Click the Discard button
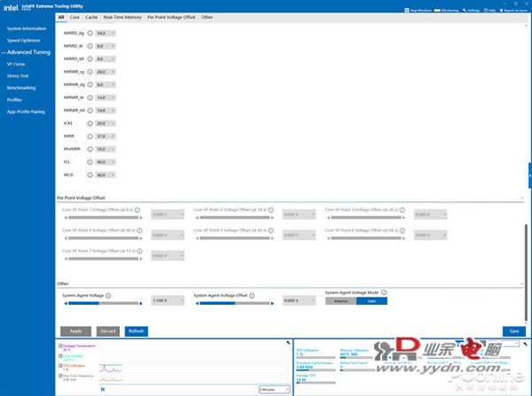 108,331
